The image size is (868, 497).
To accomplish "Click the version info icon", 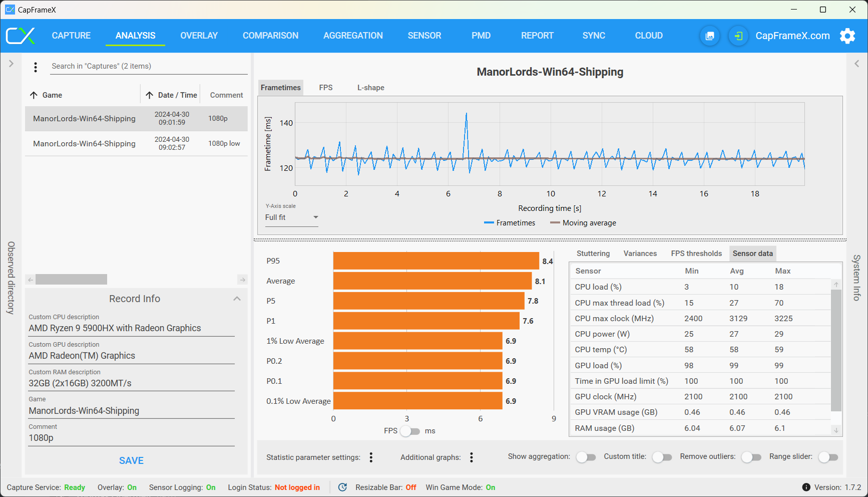I will point(806,487).
